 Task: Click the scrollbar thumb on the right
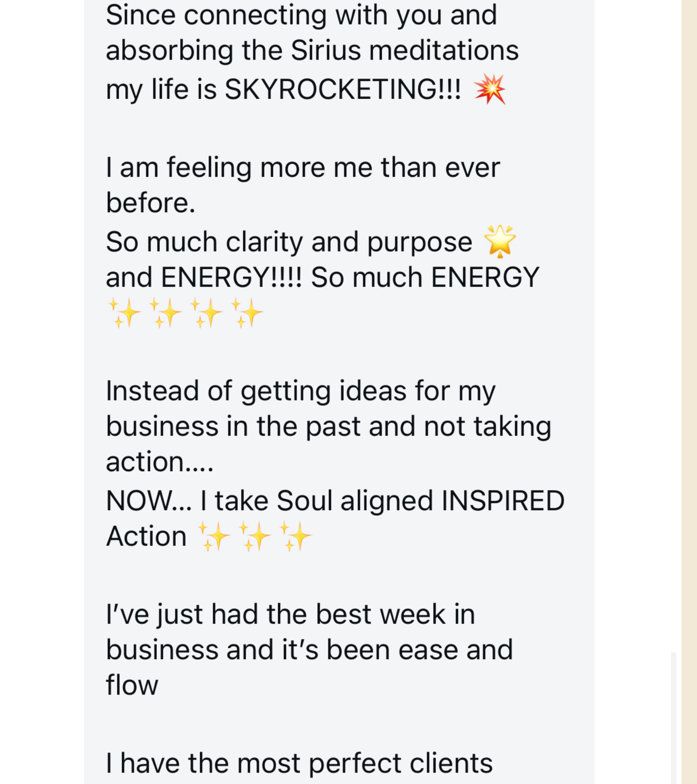tap(673, 717)
